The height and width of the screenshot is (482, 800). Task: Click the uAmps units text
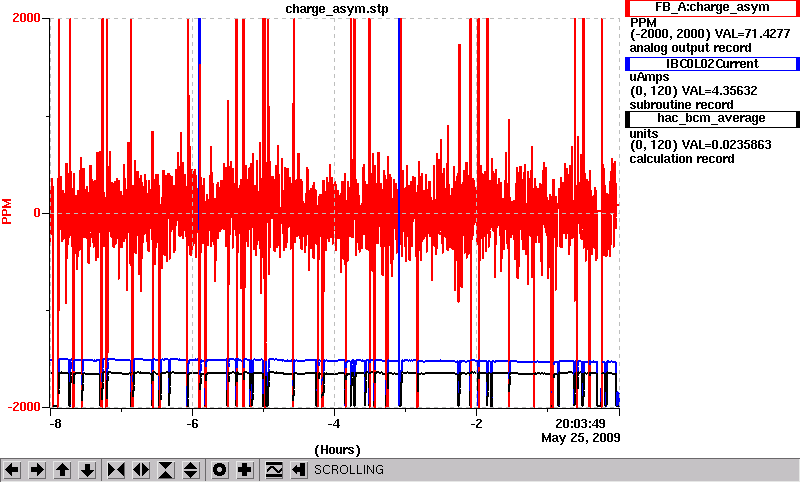(649, 77)
